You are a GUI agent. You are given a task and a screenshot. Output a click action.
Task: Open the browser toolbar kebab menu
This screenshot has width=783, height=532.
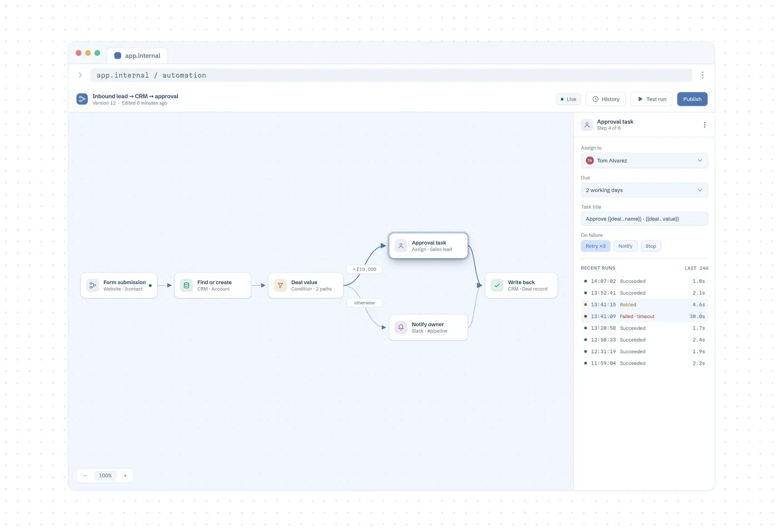[x=702, y=75]
